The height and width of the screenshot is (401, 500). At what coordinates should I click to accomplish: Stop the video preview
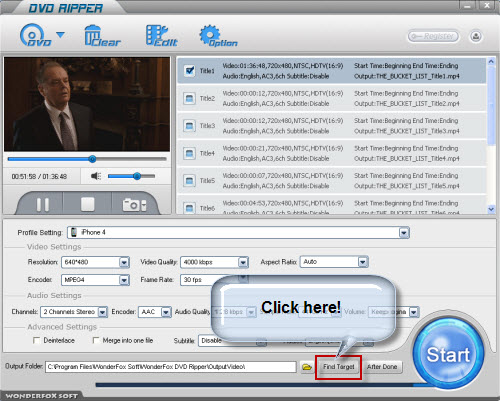(x=87, y=204)
